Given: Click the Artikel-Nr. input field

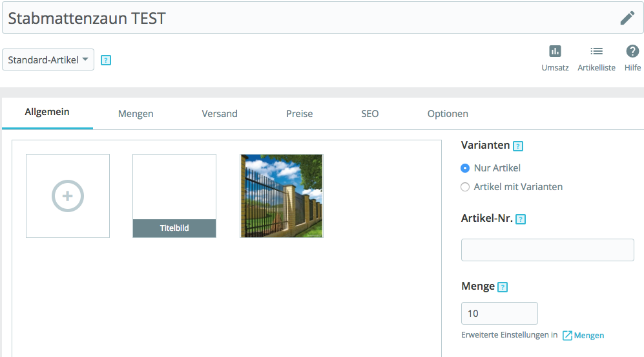Looking at the screenshot, I should click(547, 250).
